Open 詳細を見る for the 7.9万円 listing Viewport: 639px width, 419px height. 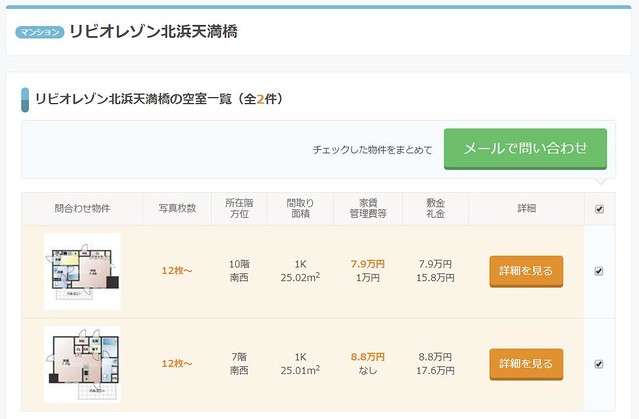coord(526,271)
